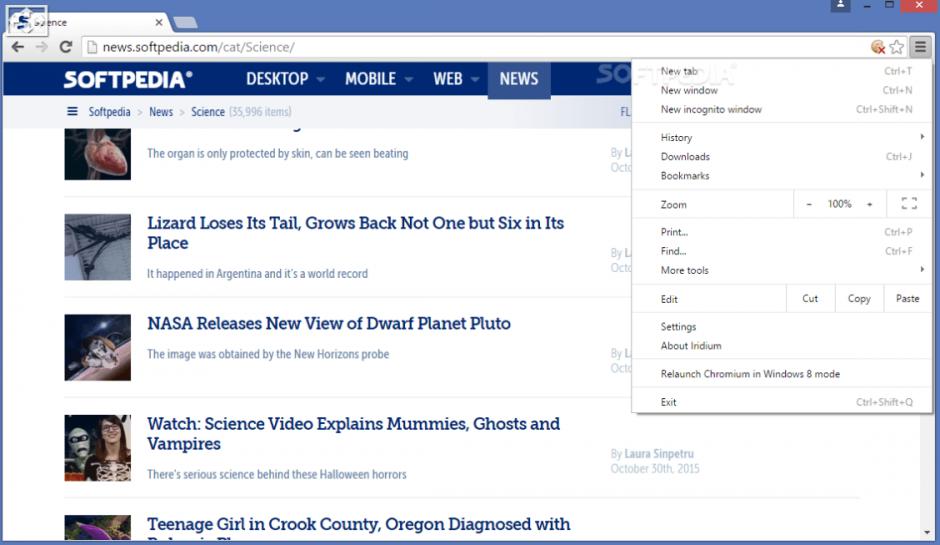Viewport: 940px width, 545px height.
Task: Click the heart article thumbnail
Action: (98, 153)
